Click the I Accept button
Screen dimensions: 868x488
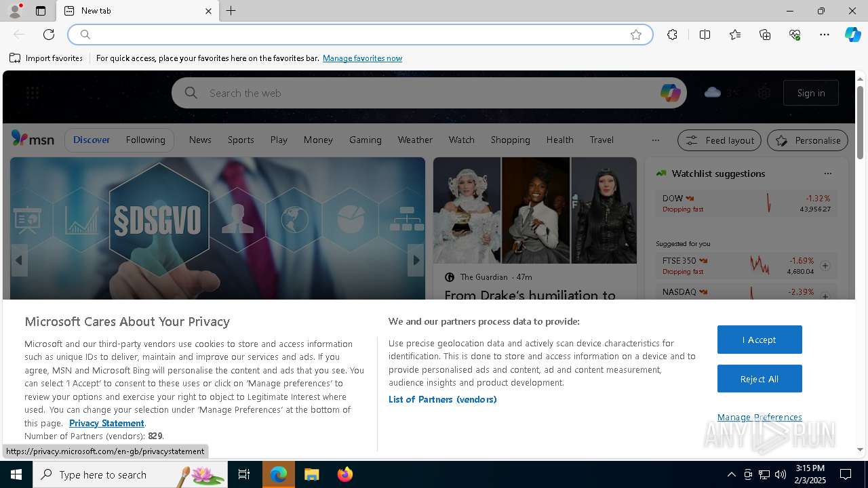tap(759, 340)
